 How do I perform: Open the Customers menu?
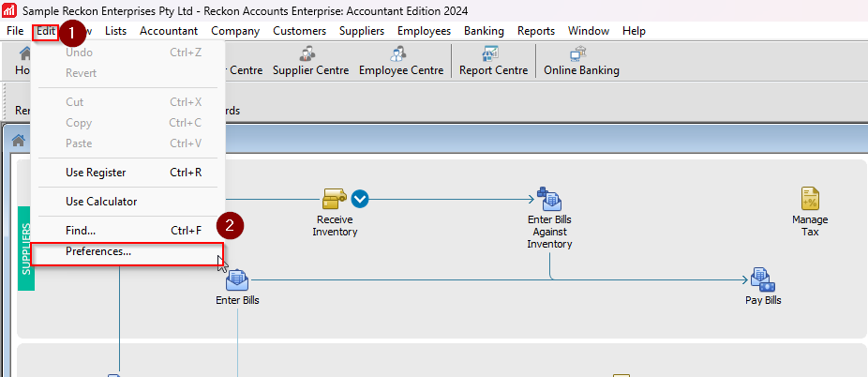299,31
